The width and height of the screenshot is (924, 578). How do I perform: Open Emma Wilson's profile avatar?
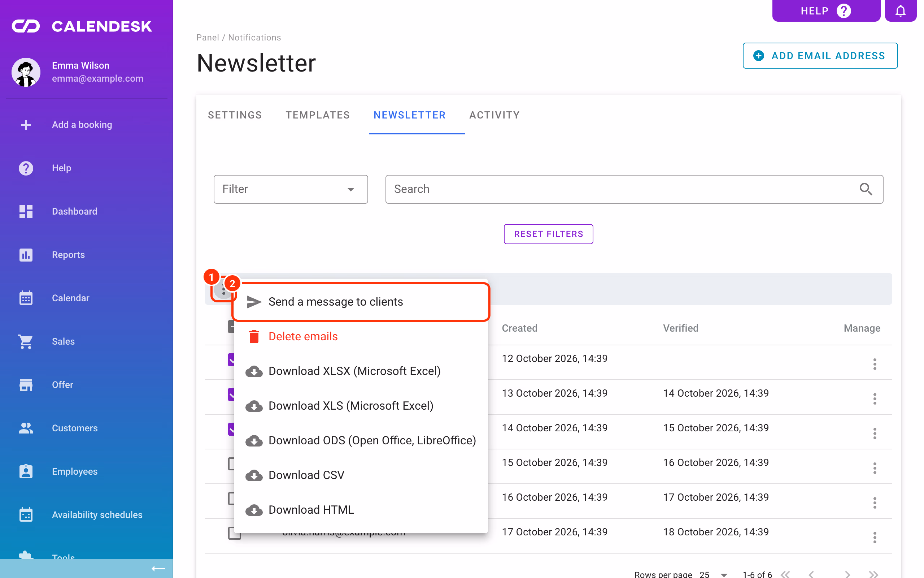26,72
